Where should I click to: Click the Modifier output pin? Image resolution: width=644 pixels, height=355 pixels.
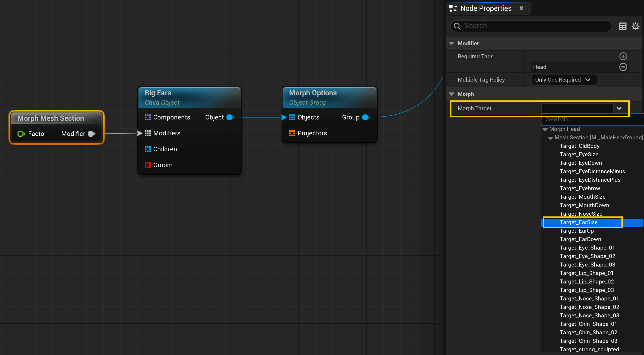(92, 134)
